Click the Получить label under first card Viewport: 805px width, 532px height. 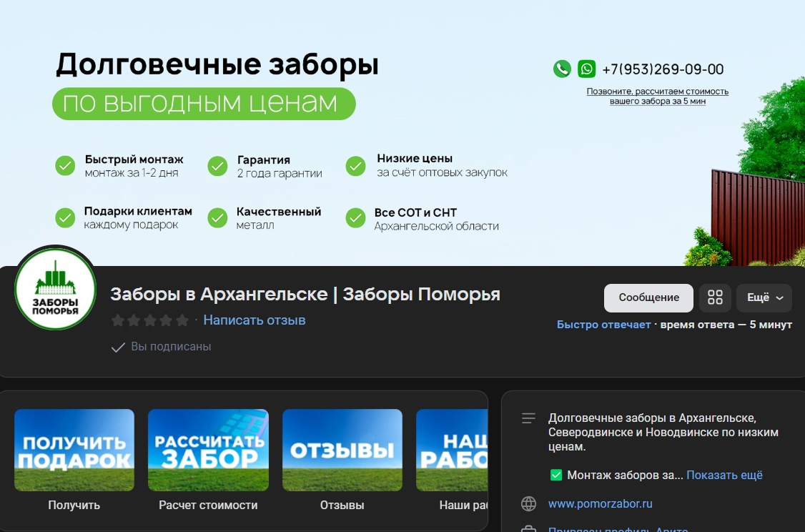(74, 506)
